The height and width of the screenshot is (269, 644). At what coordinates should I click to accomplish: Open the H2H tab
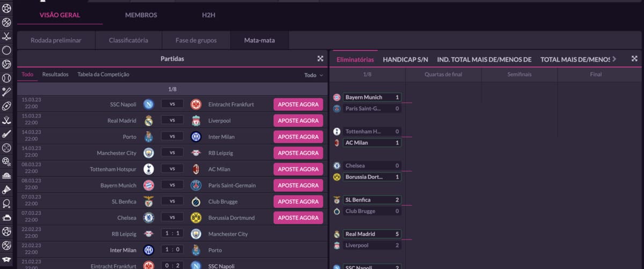point(209,15)
